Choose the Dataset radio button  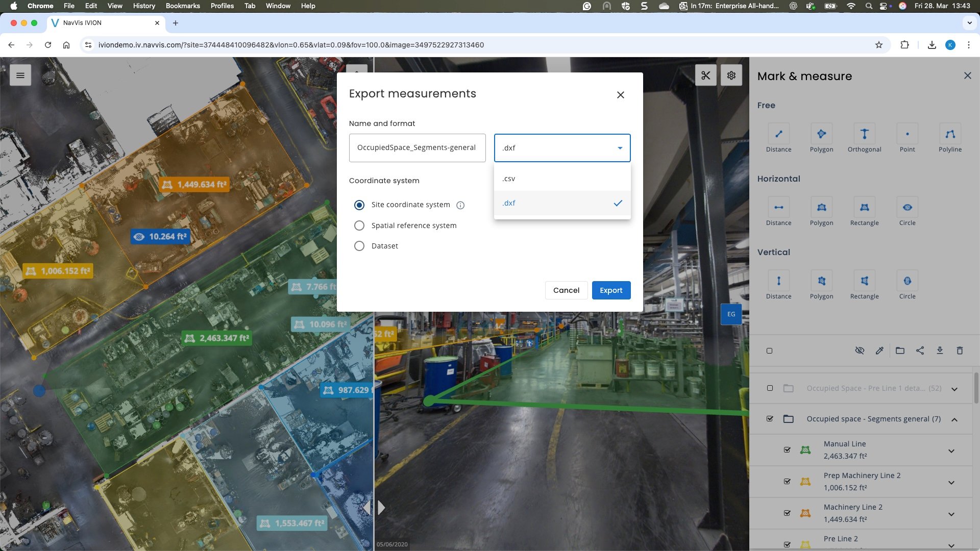[359, 246]
